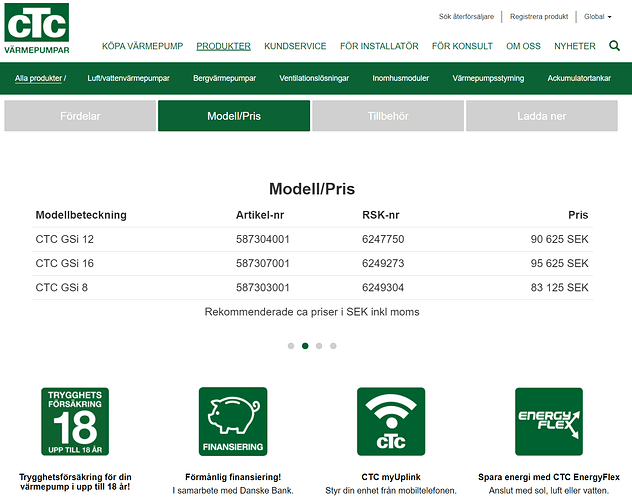632x500 pixels.
Task: Open the Köpa värmepump menu
Action: (x=143, y=46)
